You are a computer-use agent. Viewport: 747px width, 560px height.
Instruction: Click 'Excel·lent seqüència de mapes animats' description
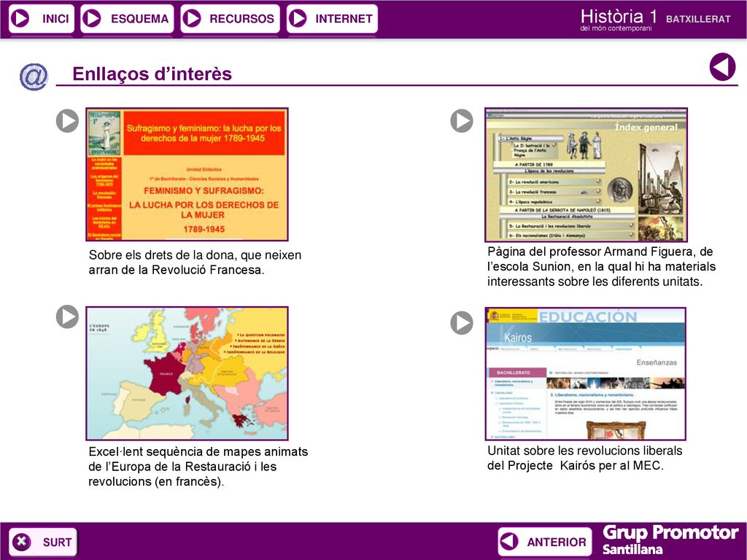(198, 466)
